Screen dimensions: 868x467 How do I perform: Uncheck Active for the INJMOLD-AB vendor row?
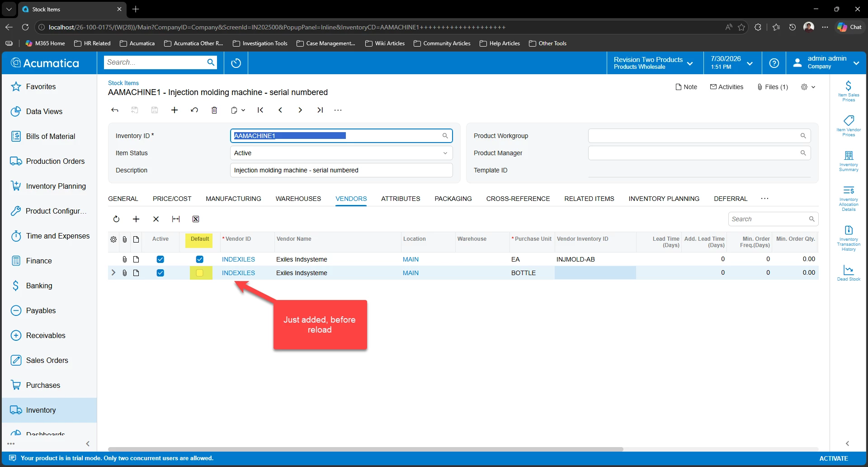(160, 259)
